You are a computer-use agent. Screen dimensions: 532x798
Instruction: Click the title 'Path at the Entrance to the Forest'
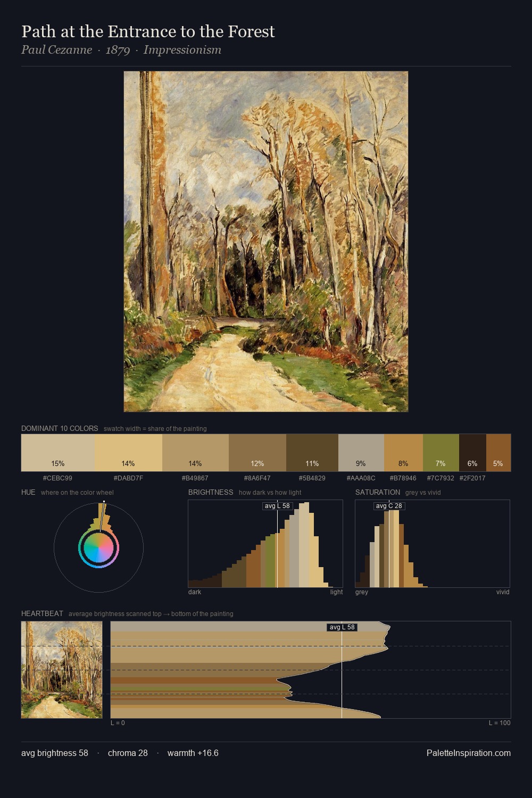pos(148,31)
